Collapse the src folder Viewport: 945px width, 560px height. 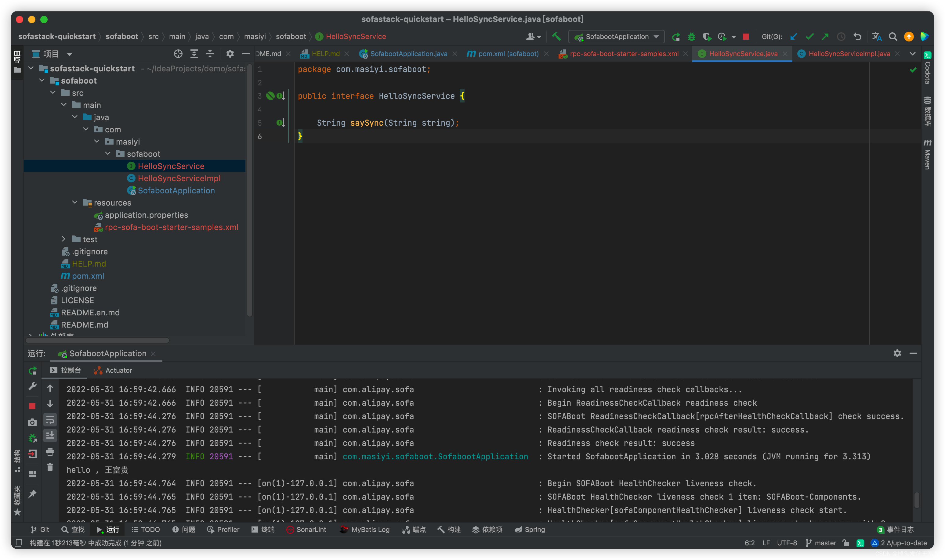[x=53, y=92]
